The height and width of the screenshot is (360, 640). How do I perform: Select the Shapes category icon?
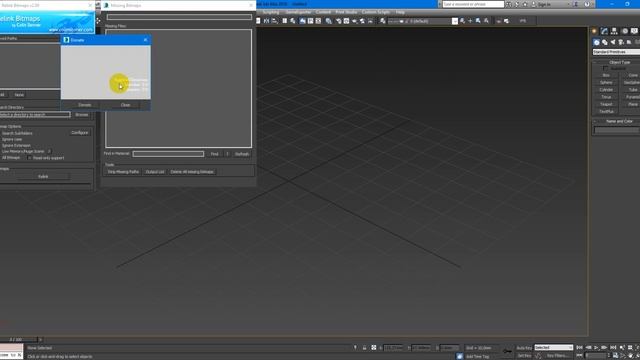[604, 42]
